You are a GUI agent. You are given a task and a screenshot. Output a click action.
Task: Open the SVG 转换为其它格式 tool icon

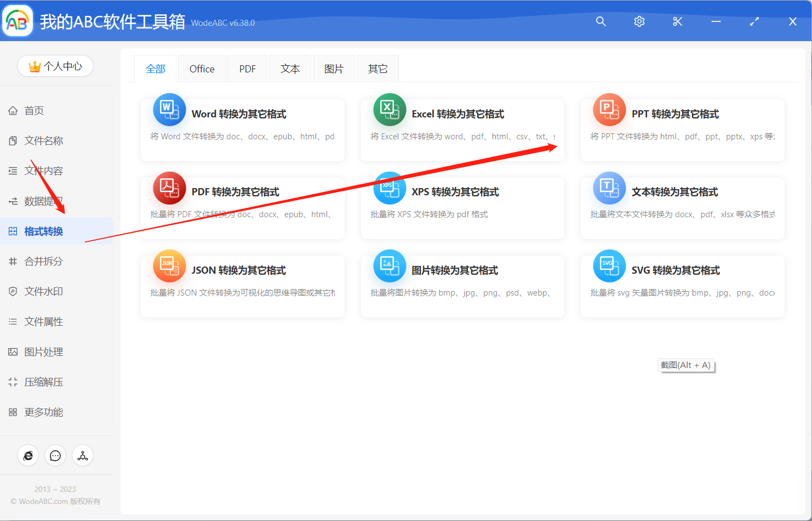pos(609,265)
